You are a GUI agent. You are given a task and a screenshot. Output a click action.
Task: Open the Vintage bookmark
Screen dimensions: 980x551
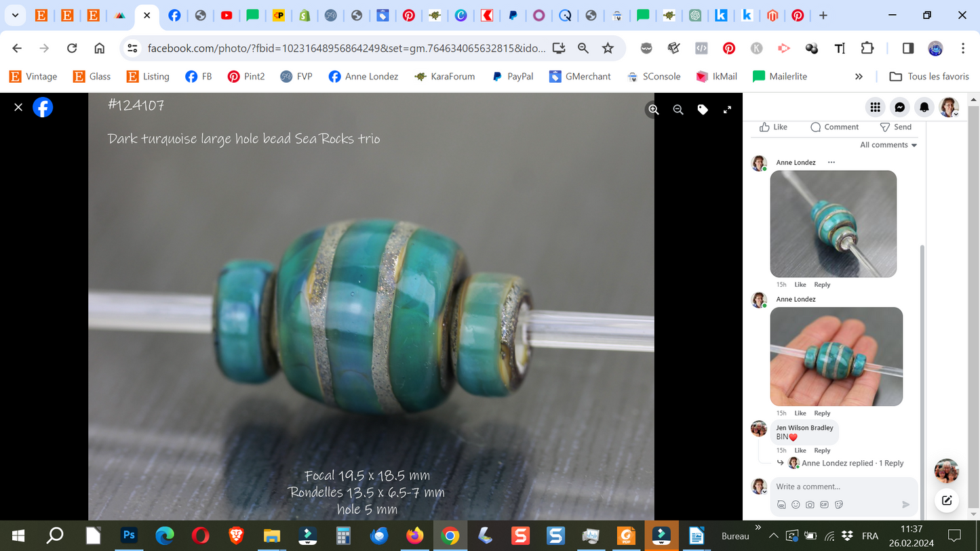33,77
